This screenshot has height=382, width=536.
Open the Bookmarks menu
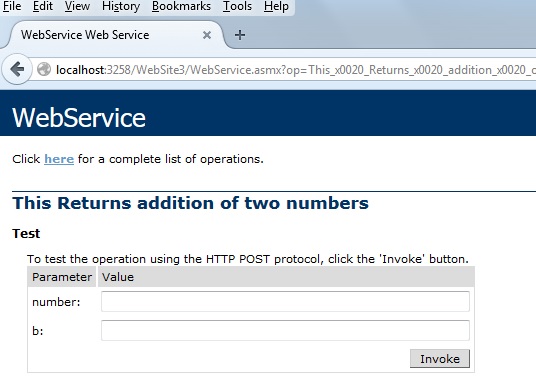pos(181,6)
